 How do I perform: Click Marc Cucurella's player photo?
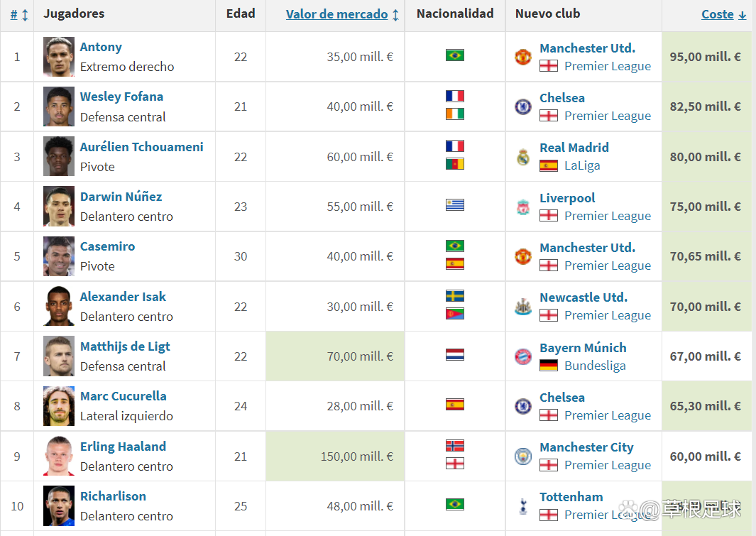point(58,406)
